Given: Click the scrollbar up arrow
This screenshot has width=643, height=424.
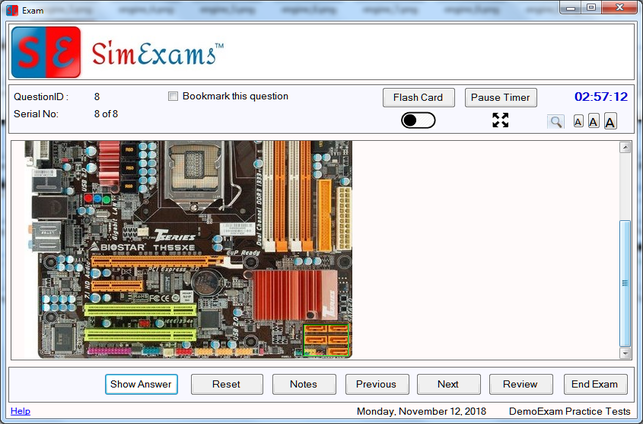Looking at the screenshot, I should coord(625,147).
